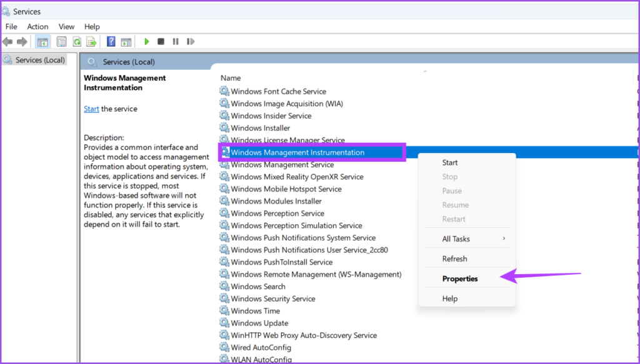Click the Services title bar app icon
The image size is (640, 364).
pyautogui.click(x=6, y=11)
